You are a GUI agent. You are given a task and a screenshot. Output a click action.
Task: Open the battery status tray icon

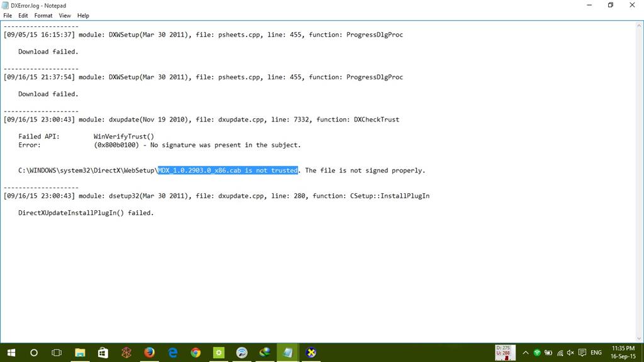pos(548,353)
